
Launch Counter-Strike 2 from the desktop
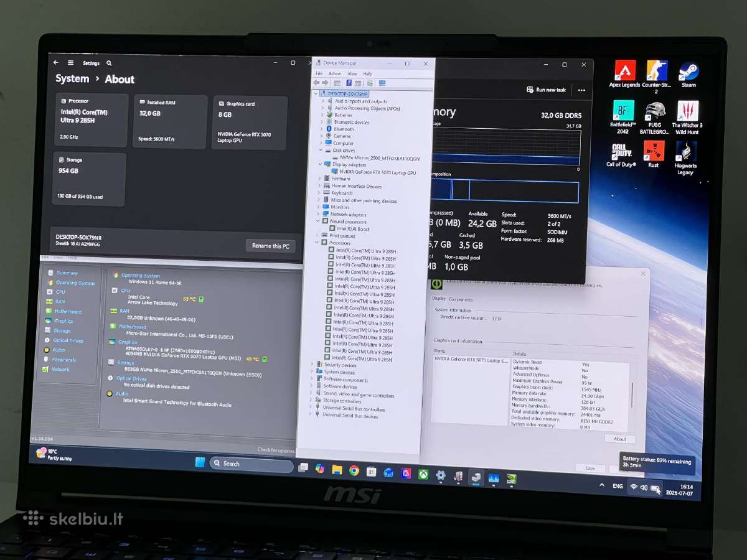[x=657, y=77]
